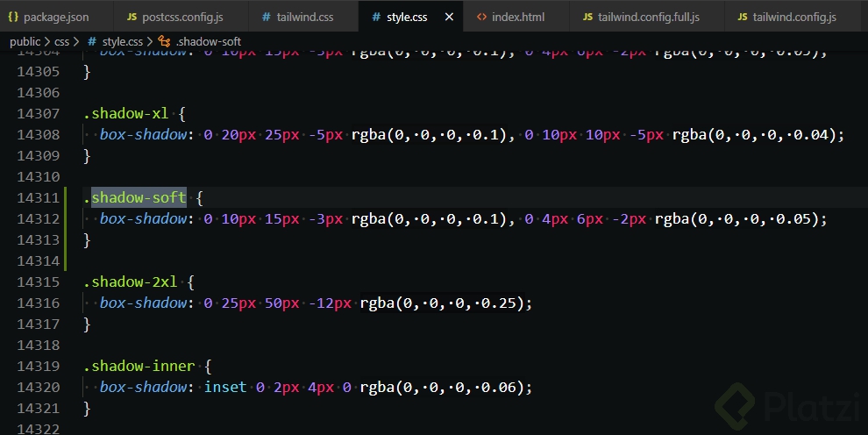Viewport: 868px width, 435px height.
Task: Click the JS icon on tailwind.config.full.js tab
Action: coord(587,17)
